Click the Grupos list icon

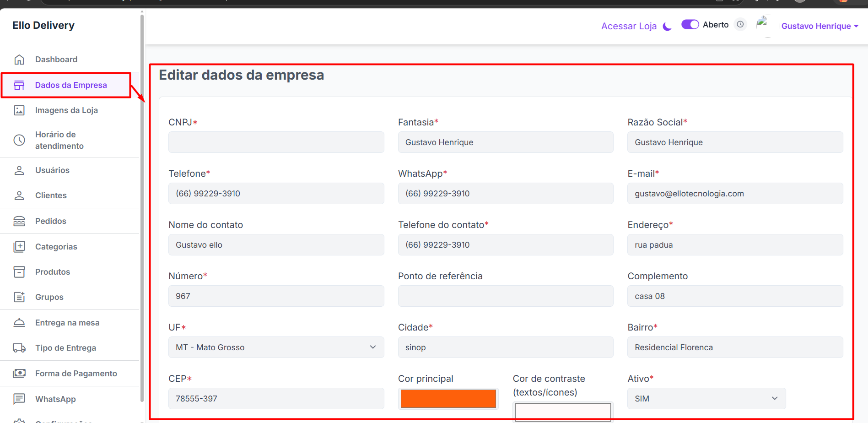[19, 297]
